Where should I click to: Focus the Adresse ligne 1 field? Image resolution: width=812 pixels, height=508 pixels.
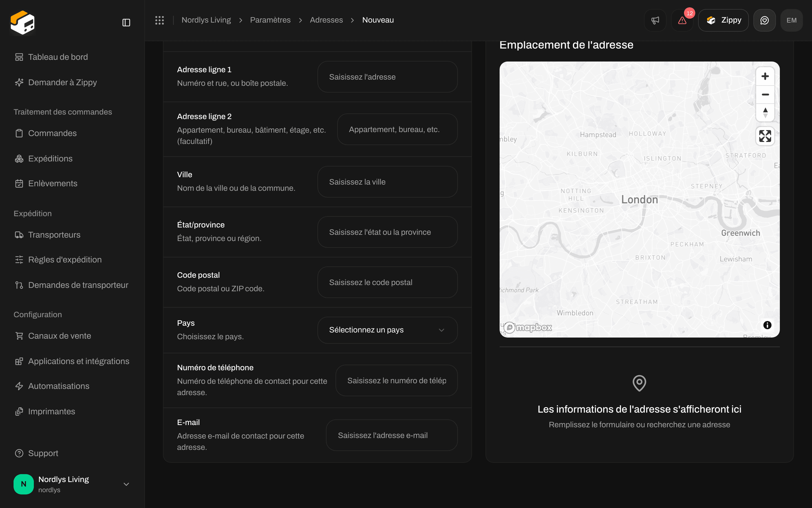tap(387, 77)
